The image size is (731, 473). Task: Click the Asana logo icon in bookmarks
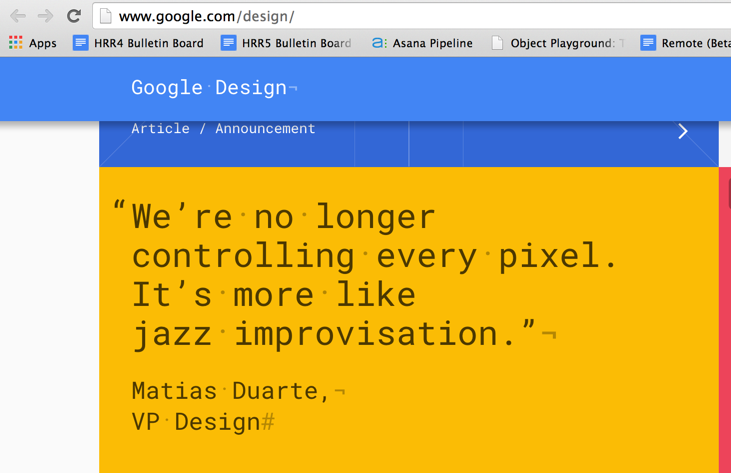point(379,43)
